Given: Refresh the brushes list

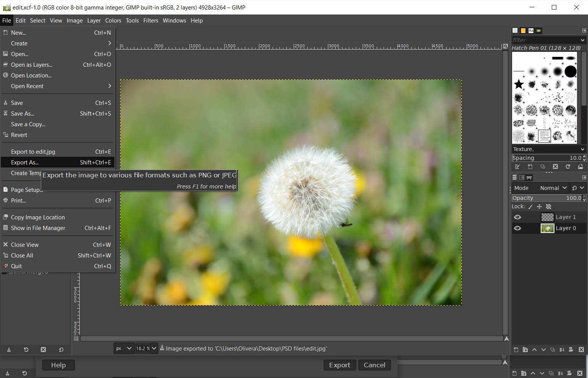Looking at the screenshot, I should click(568, 167).
